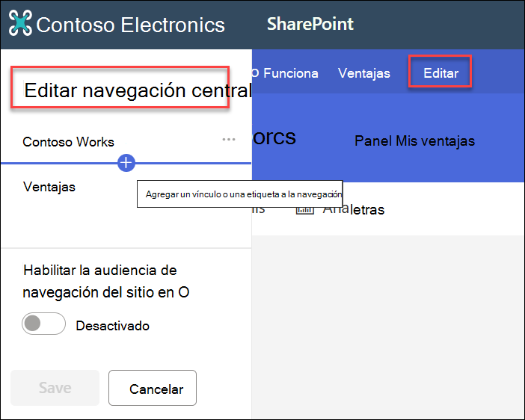Click the Cancelar button
The width and height of the screenshot is (525, 420).
point(153,388)
